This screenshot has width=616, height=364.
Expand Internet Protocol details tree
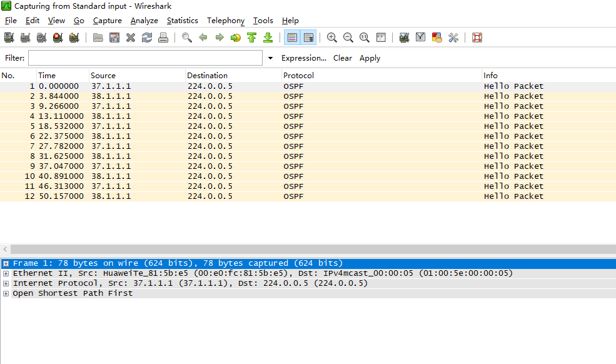pyautogui.click(x=6, y=283)
